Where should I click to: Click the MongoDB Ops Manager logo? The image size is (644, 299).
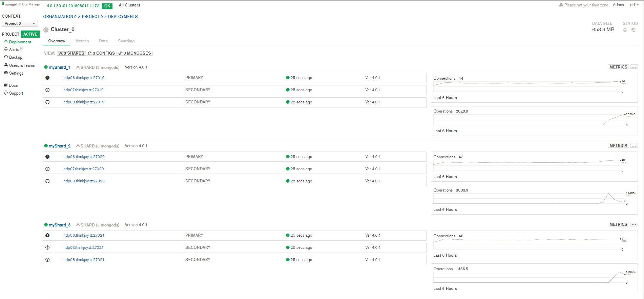[21, 4]
